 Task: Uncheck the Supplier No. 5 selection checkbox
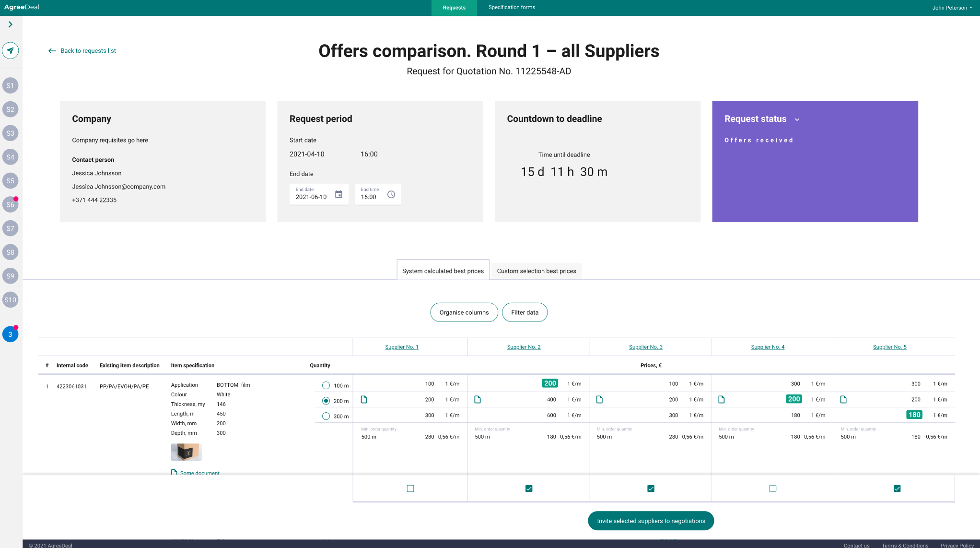tap(897, 488)
